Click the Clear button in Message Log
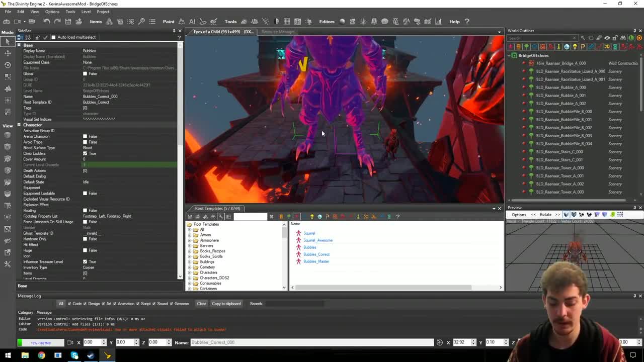This screenshot has width=644, height=362. (x=201, y=304)
